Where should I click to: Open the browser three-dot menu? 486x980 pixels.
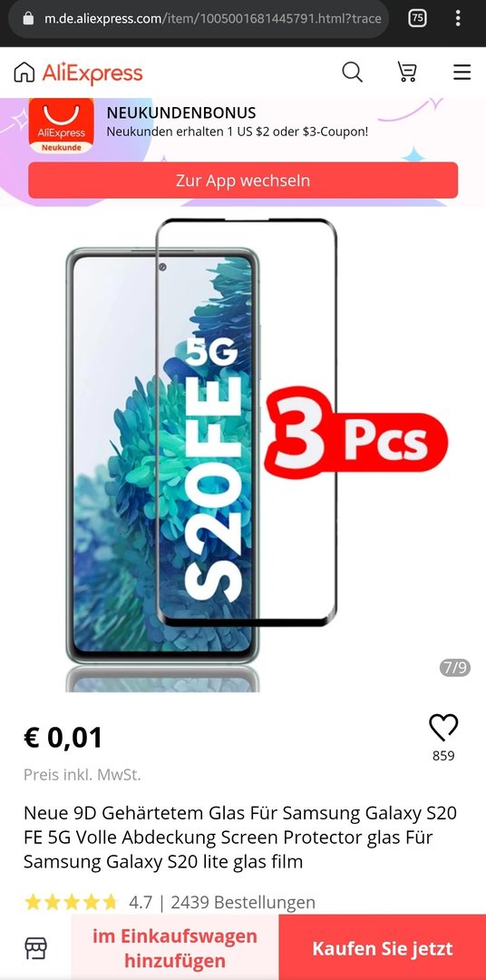tap(458, 18)
